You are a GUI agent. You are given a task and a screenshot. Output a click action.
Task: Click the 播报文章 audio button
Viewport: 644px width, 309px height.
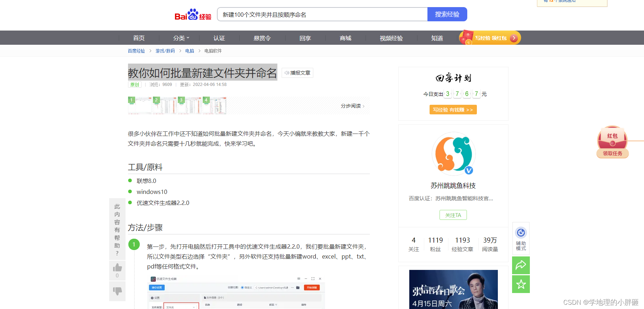(297, 73)
